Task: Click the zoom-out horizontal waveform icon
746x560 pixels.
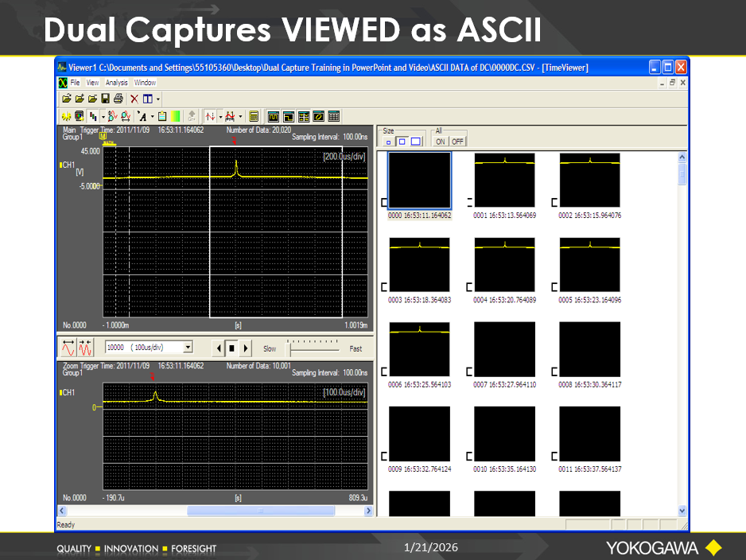Action: (x=68, y=348)
